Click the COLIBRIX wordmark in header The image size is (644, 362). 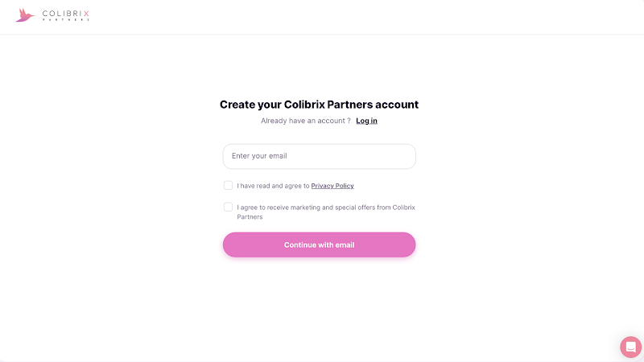(x=65, y=12)
